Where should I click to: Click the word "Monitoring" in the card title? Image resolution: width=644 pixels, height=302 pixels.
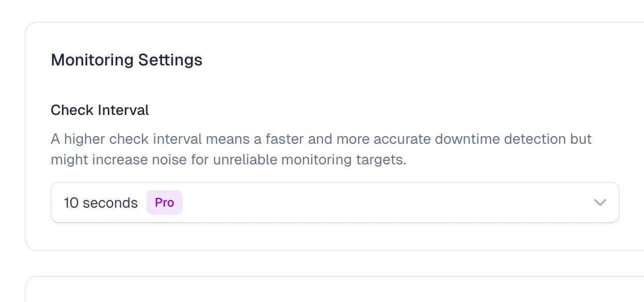click(x=92, y=60)
